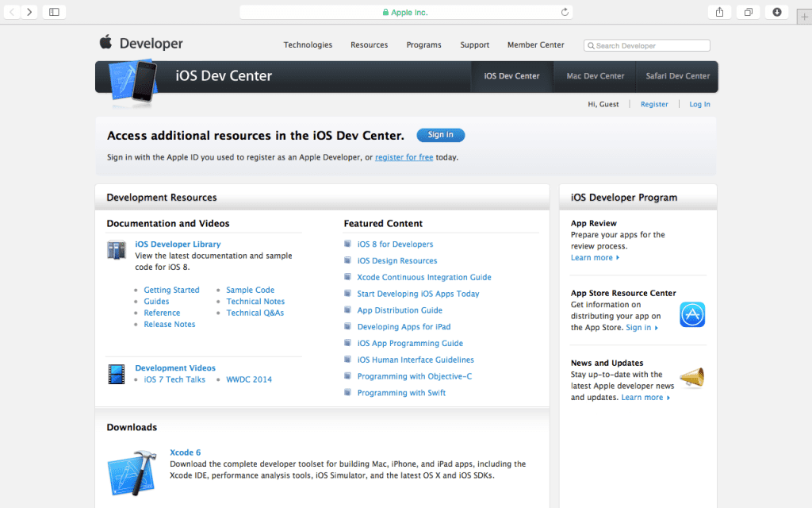The height and width of the screenshot is (508, 812).
Task: Open iOS App Programming Guide link
Action: pos(410,343)
